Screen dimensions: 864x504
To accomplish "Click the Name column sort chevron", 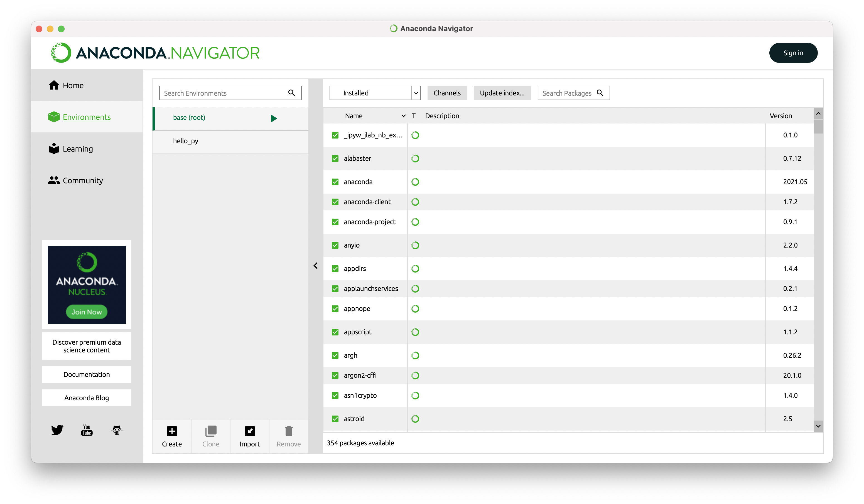I will 404,116.
